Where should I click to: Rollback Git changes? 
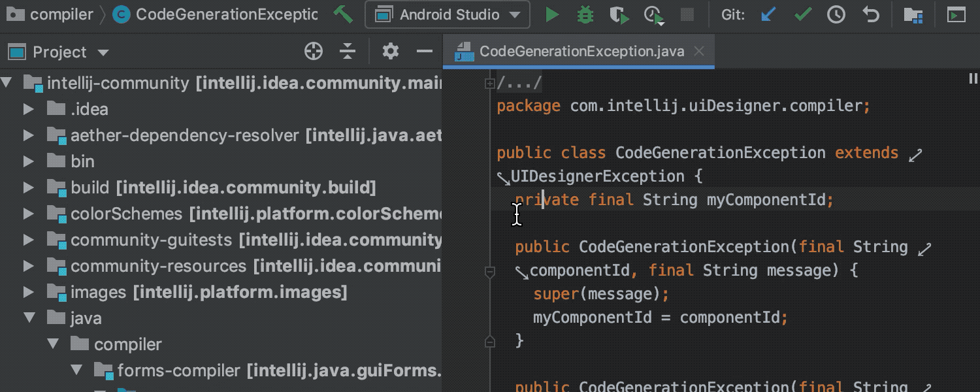[x=871, y=14]
